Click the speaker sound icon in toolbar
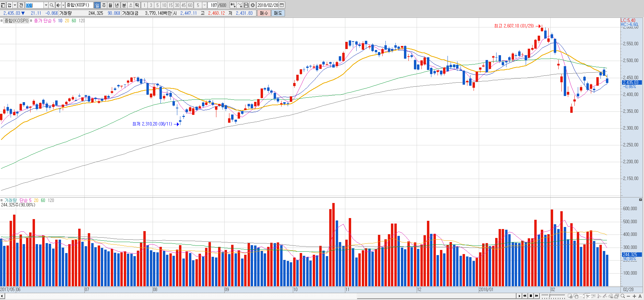This screenshot has height=300, width=644. 58,5
